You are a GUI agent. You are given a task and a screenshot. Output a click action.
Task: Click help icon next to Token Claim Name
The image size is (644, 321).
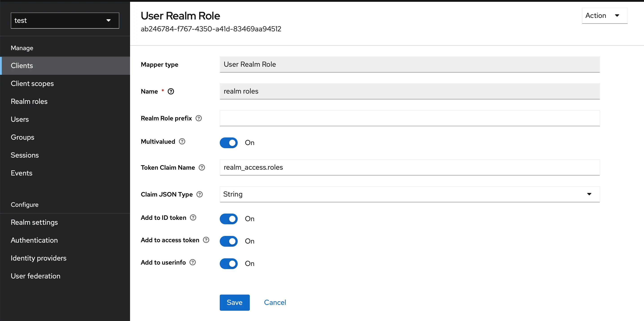(202, 167)
